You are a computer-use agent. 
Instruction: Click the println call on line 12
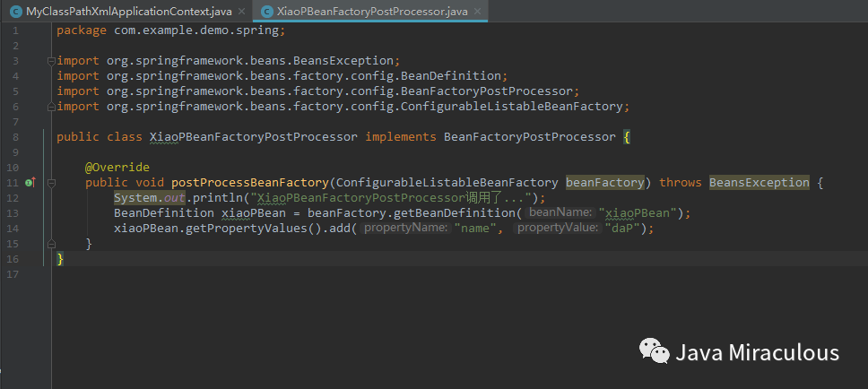[x=218, y=197]
